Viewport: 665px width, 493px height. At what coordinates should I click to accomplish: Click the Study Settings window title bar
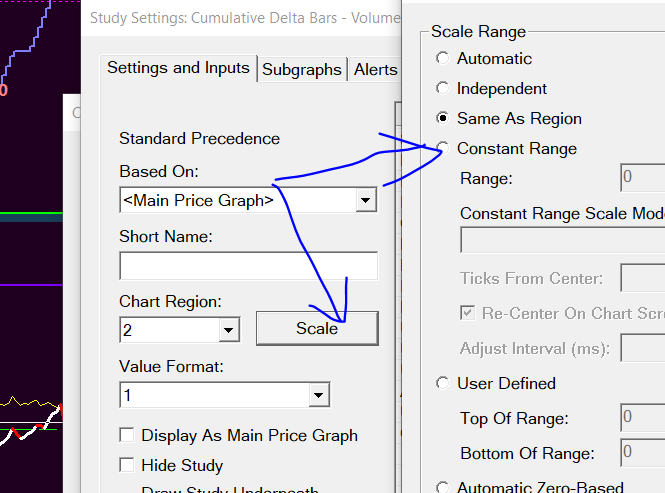click(240, 17)
